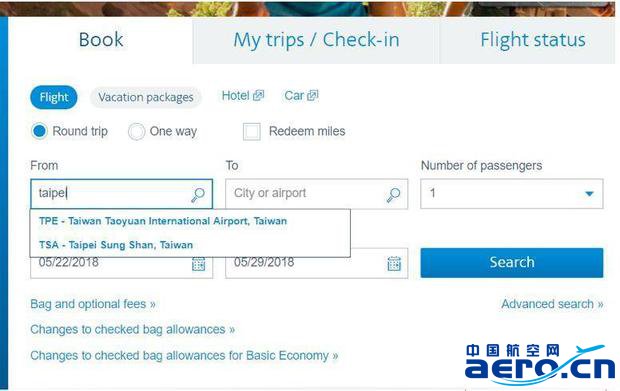Click the magnifier icon in To field
The image size is (620, 391).
[x=393, y=195]
